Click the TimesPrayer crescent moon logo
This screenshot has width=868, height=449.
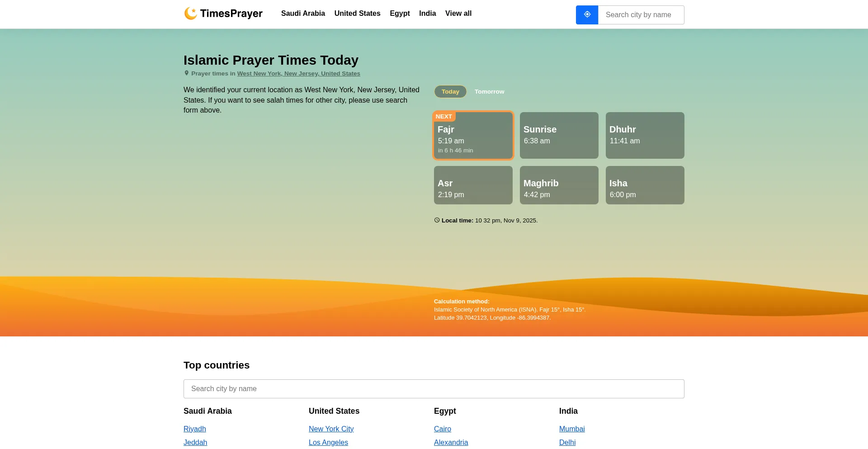tap(191, 14)
